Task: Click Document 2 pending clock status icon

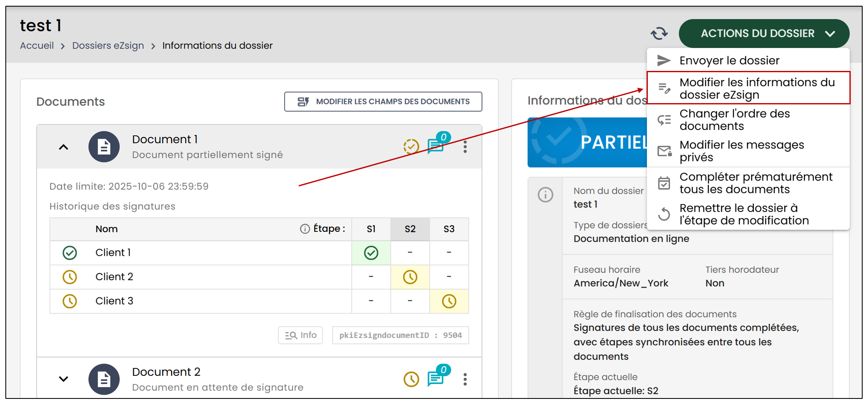Action: click(x=411, y=379)
